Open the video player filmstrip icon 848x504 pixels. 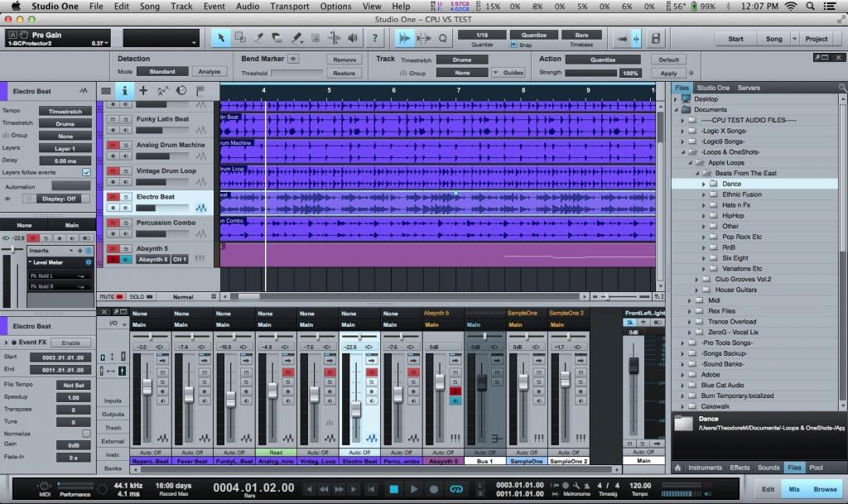pos(656,38)
